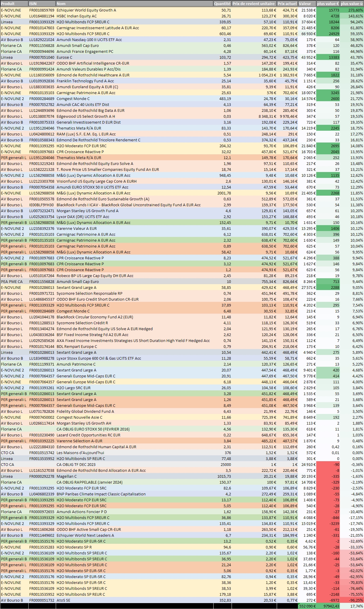
Task: Select Echiquier World Next Leaders A cell
Action: tap(135, 535)
